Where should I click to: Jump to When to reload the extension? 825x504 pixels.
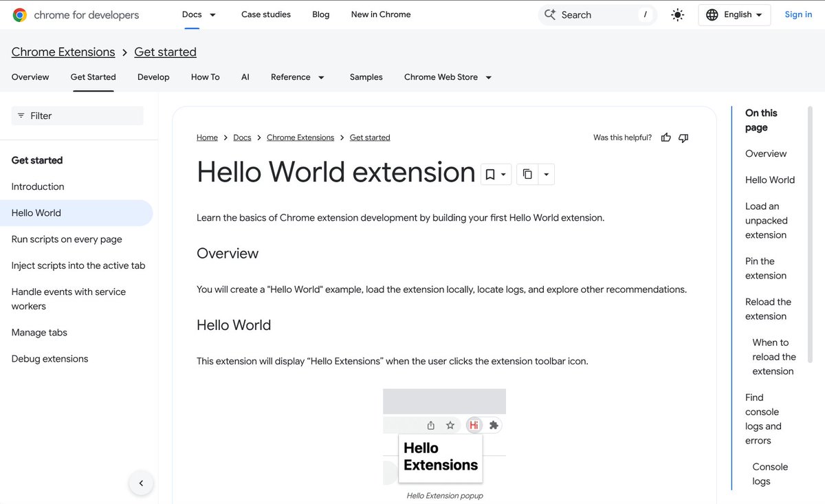(x=774, y=357)
